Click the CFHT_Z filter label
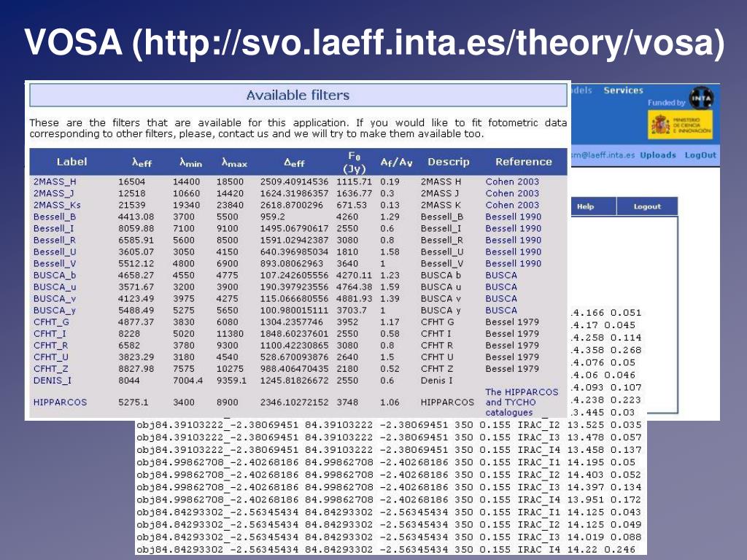Image resolution: width=747 pixels, height=560 pixels. click(x=51, y=368)
